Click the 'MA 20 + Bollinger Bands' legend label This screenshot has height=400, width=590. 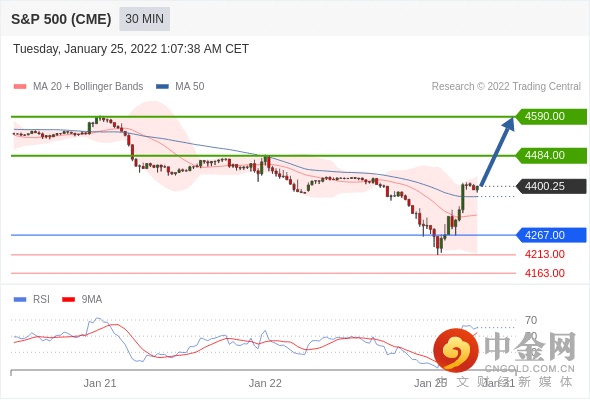click(88, 87)
